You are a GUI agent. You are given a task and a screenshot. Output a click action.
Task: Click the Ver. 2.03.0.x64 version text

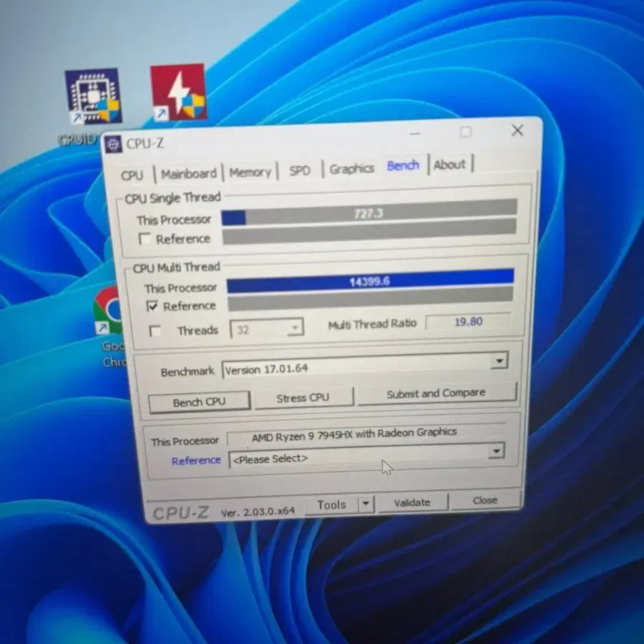pos(258,512)
